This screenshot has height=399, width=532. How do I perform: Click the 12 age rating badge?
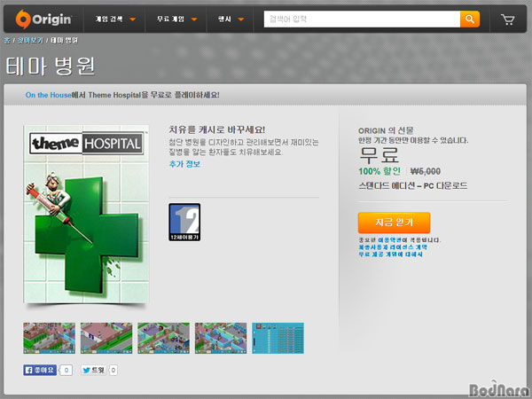coord(184,223)
